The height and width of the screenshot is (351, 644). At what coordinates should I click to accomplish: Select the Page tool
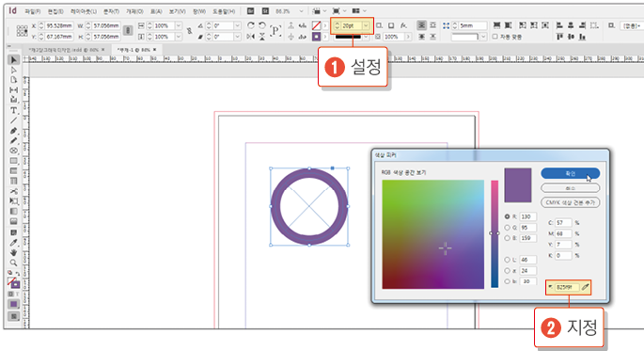tap(13, 80)
